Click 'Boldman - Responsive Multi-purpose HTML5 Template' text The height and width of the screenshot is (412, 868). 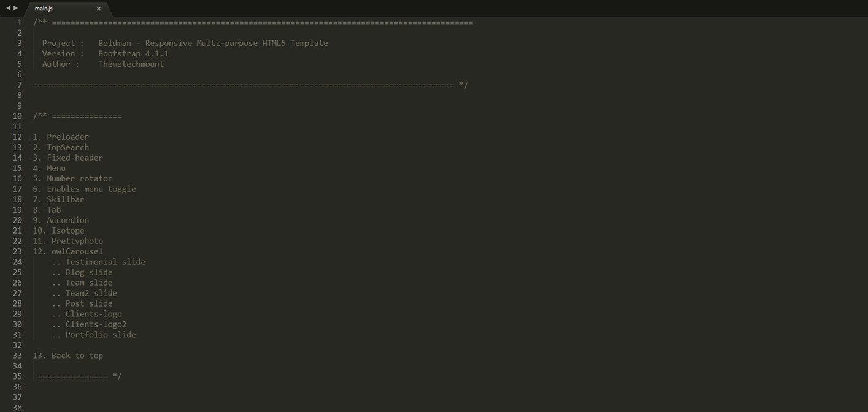coord(213,43)
